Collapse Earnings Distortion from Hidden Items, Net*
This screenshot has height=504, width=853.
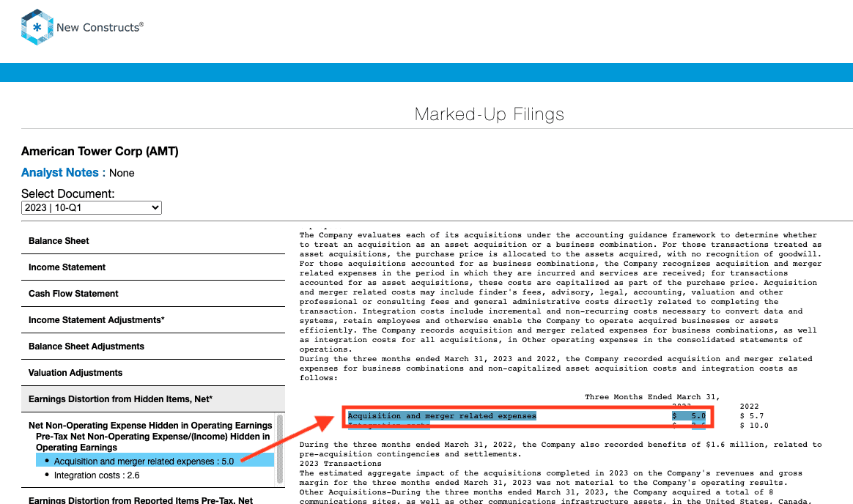pyautogui.click(x=153, y=399)
